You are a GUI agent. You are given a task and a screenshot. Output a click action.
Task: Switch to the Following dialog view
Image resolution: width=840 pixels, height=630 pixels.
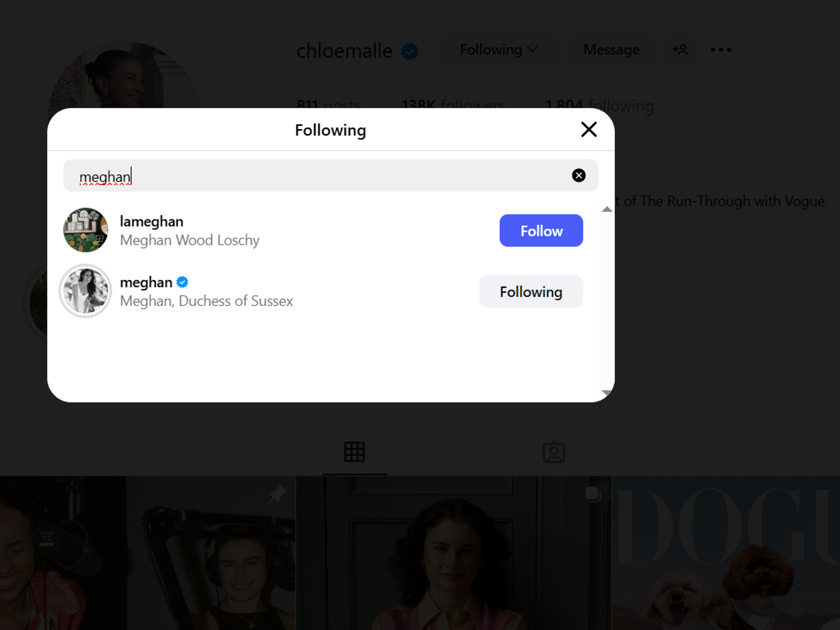coord(330,130)
